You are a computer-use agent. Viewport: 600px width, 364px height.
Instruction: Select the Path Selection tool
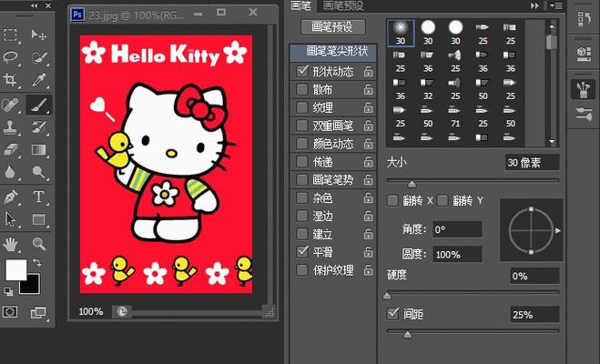(10, 219)
